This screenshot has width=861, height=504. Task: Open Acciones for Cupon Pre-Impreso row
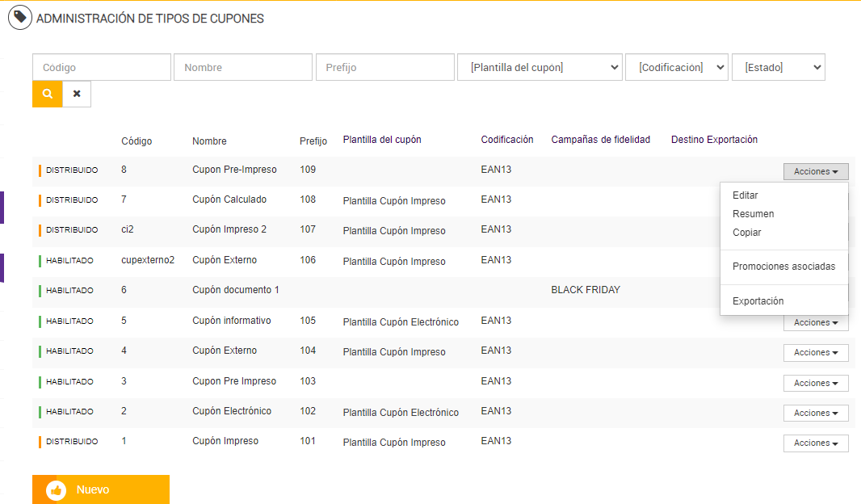pyautogui.click(x=816, y=171)
